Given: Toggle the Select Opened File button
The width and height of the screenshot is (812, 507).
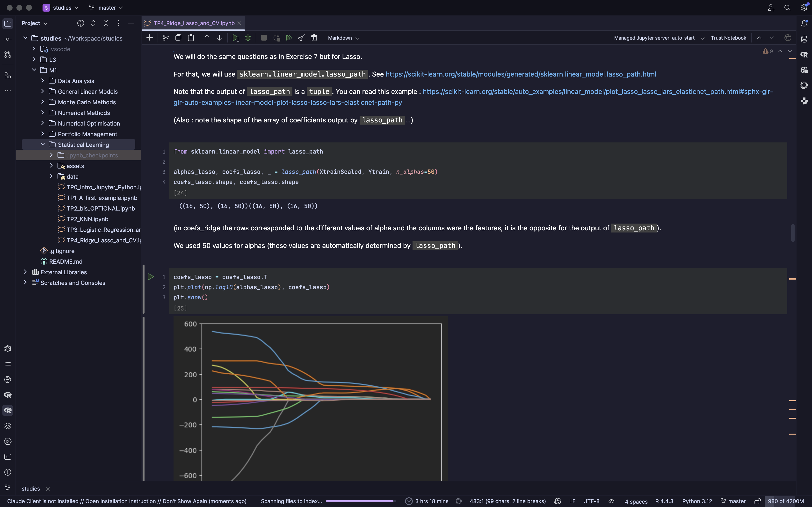Looking at the screenshot, I should click(80, 23).
